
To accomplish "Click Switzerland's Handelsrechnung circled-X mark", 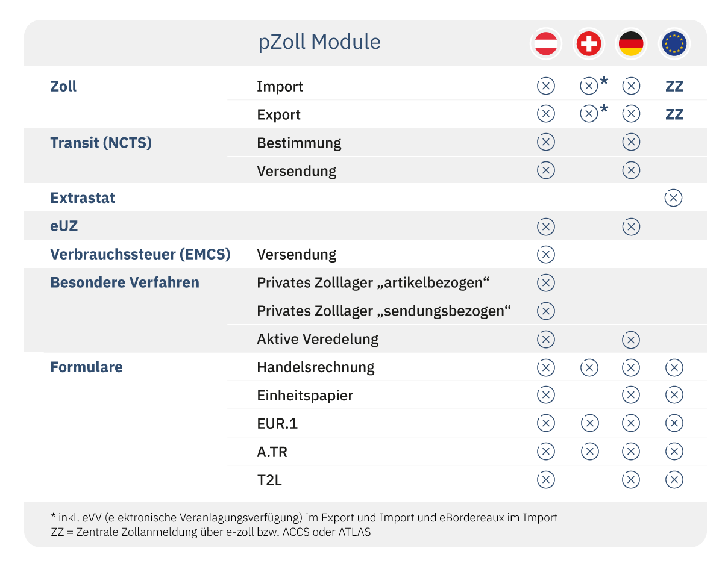I will (x=589, y=367).
